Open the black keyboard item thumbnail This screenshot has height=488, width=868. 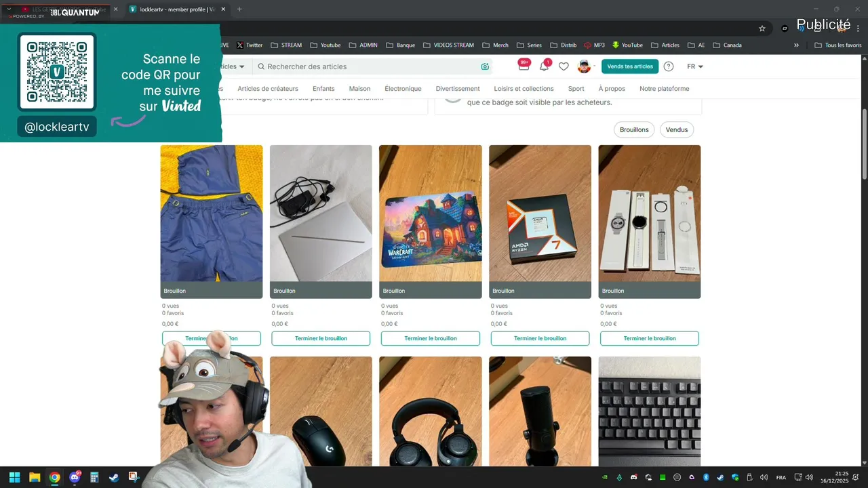[x=650, y=411]
